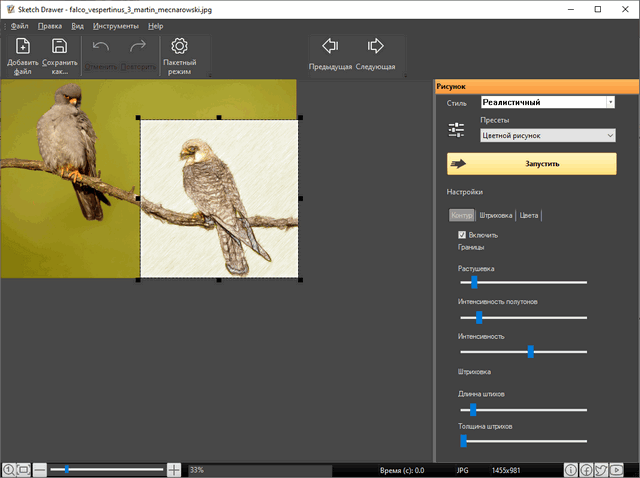
Task: Switch to the Цвета tab
Action: click(x=529, y=215)
